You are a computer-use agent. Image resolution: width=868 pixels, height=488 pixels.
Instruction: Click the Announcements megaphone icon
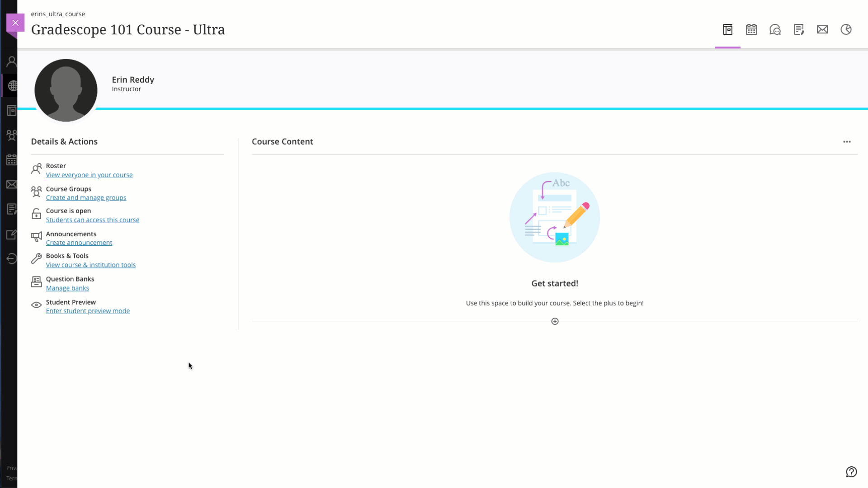pos(36,237)
